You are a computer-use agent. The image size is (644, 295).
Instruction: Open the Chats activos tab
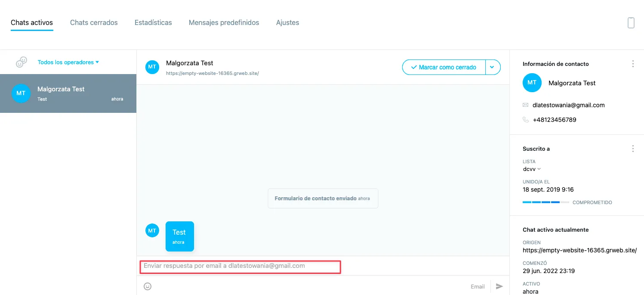point(32,22)
